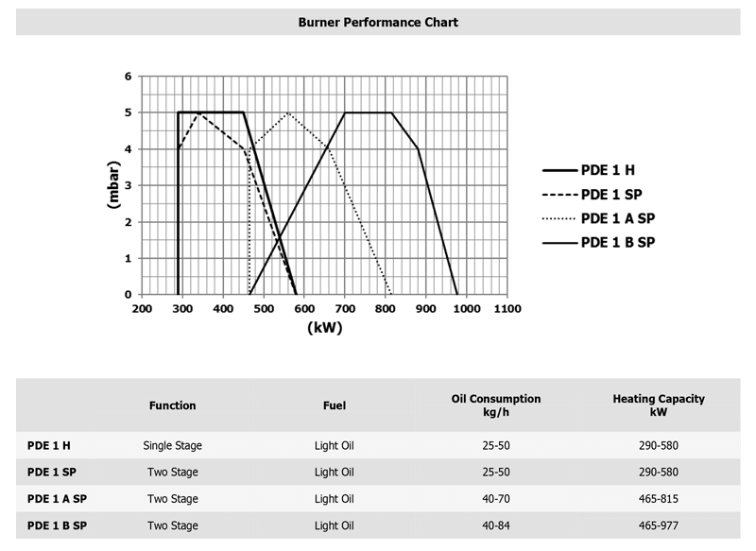Select the PDE 1 B SP table row label

(57, 525)
